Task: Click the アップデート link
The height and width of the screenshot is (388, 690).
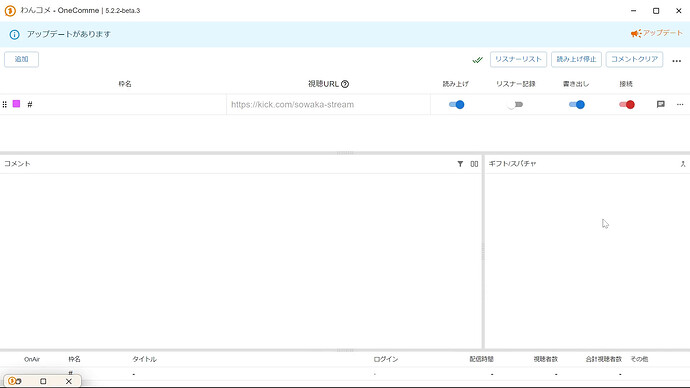Action: [x=662, y=33]
